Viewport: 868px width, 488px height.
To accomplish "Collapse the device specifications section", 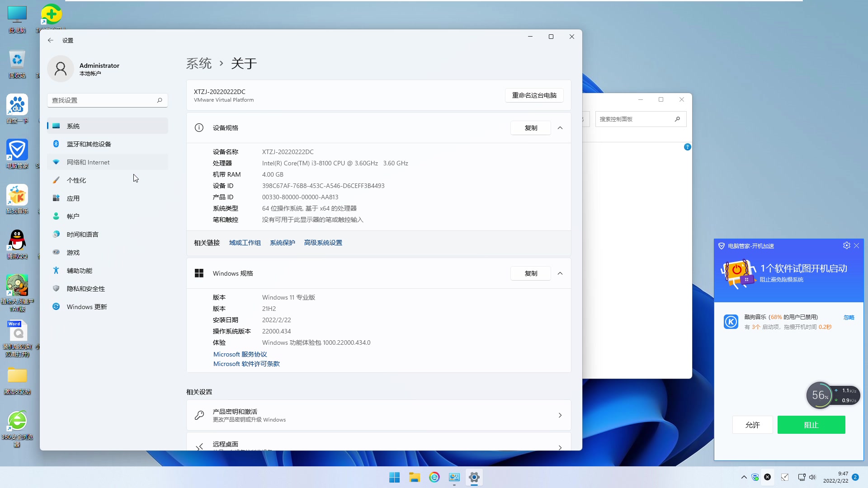I will pos(560,128).
